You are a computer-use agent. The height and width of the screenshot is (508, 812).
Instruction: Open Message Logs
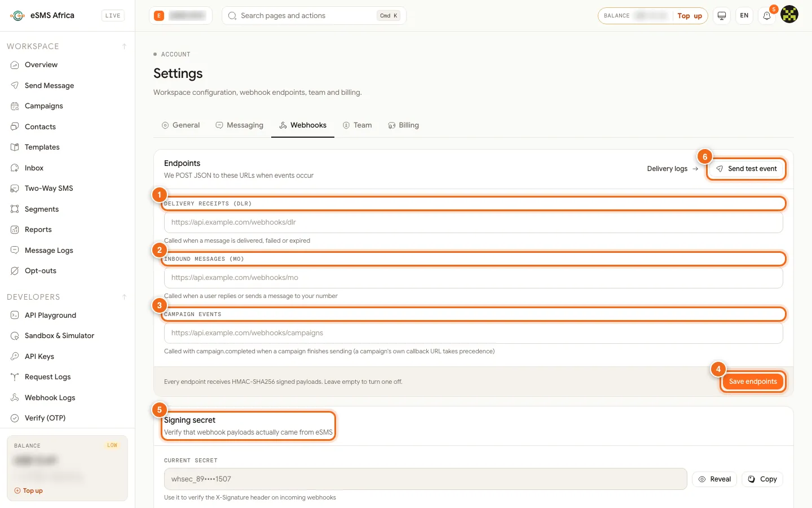67,250
